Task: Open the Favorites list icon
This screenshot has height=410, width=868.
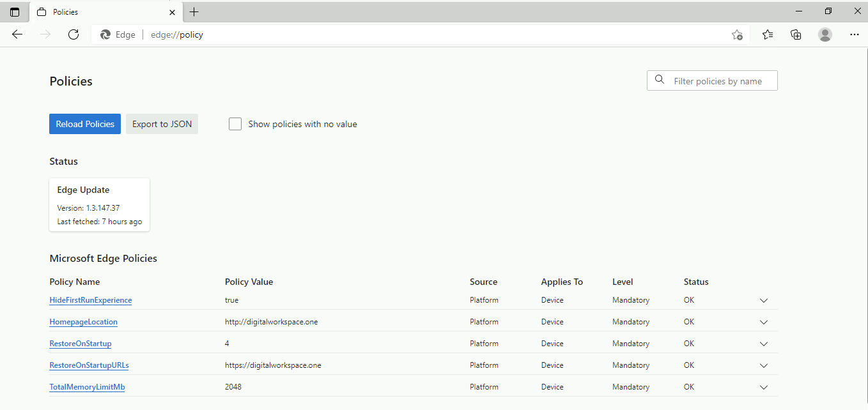Action: [768, 35]
